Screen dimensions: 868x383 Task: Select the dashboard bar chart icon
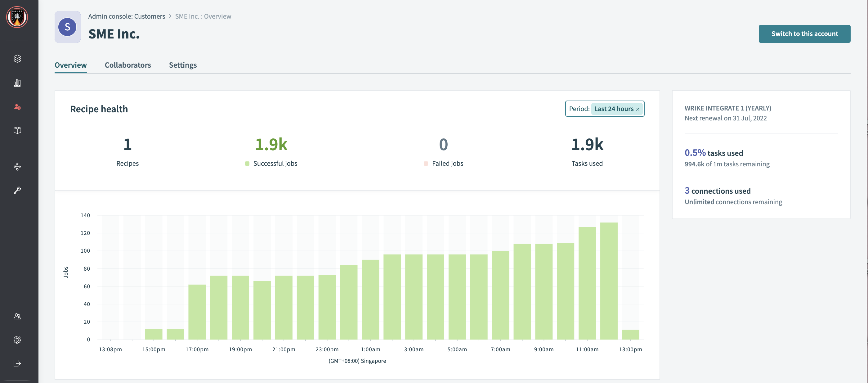pos(17,83)
